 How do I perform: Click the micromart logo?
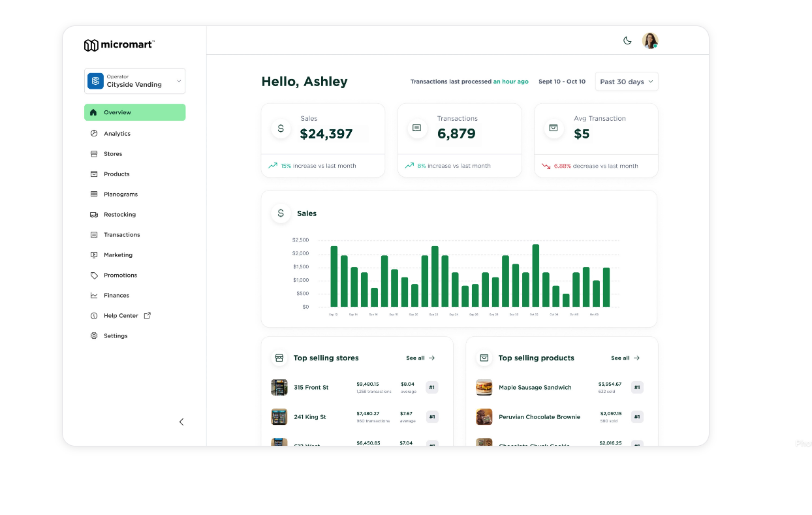pos(119,45)
